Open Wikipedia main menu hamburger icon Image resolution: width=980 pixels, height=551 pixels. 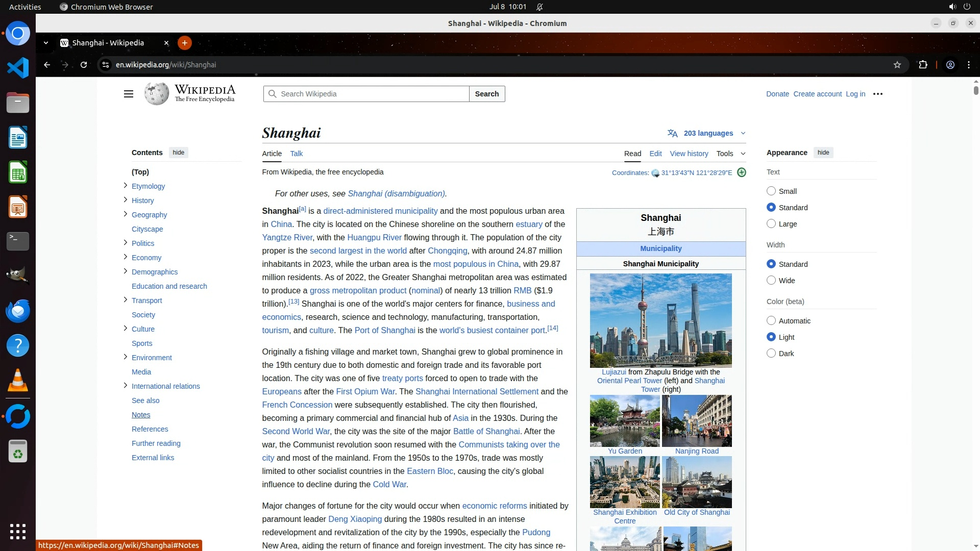point(129,94)
